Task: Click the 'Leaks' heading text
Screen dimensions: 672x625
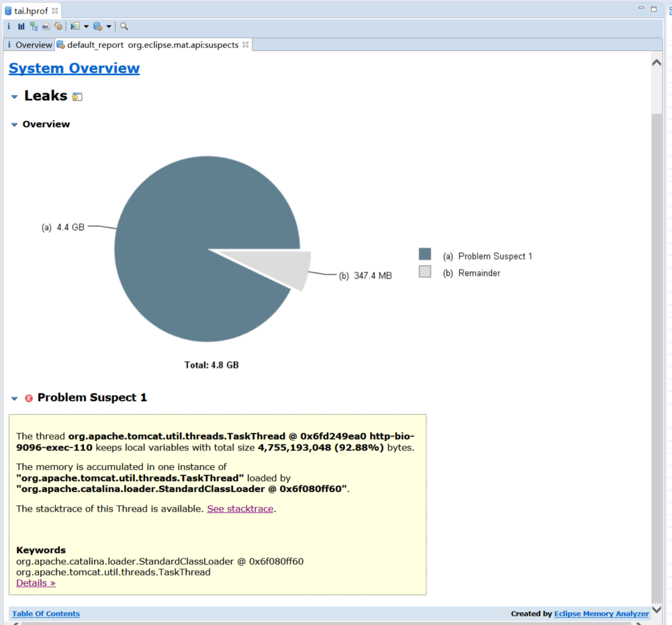Action: 46,95
